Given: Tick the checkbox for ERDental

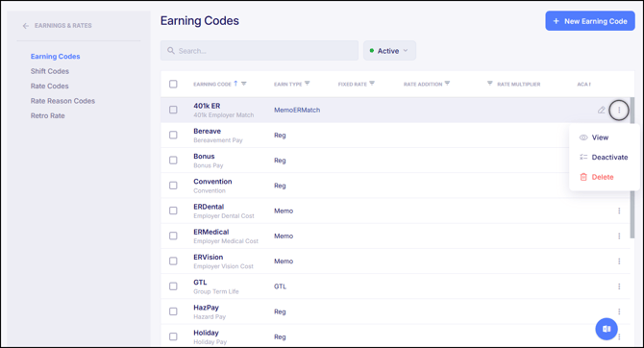Looking at the screenshot, I should click(x=173, y=211).
